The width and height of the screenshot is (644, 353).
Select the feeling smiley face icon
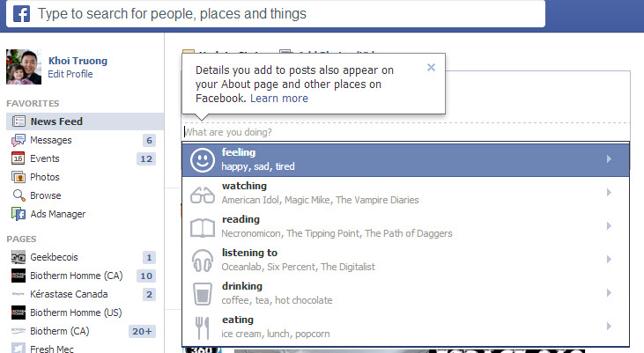click(x=203, y=159)
